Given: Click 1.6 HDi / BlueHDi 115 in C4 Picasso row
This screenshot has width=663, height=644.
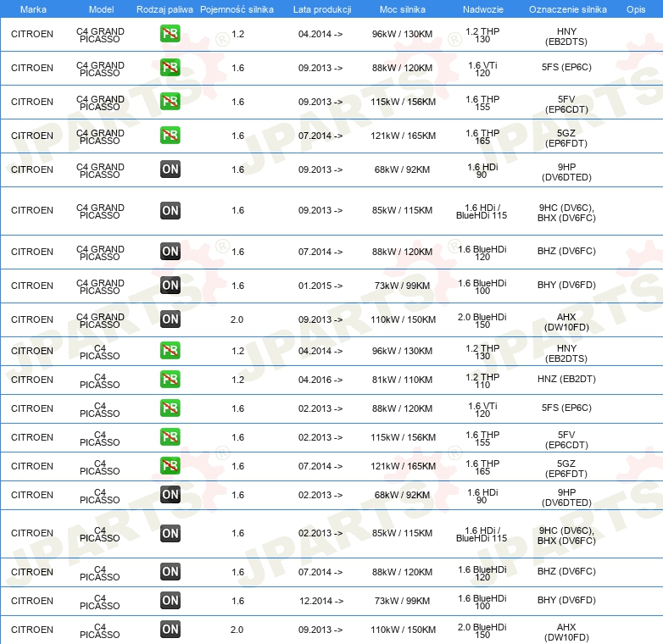Looking at the screenshot, I should pyautogui.click(x=482, y=534).
